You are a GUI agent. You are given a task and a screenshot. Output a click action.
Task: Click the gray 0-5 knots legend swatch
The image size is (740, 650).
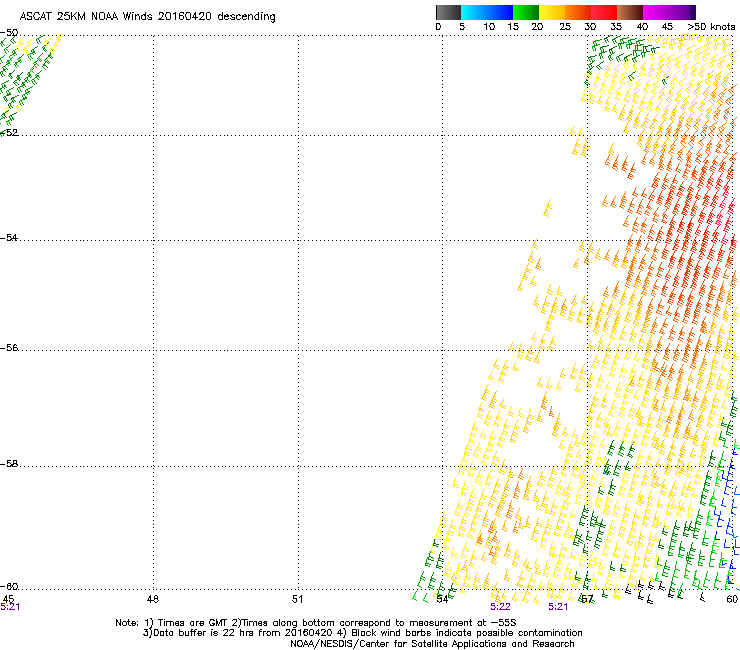(448, 12)
